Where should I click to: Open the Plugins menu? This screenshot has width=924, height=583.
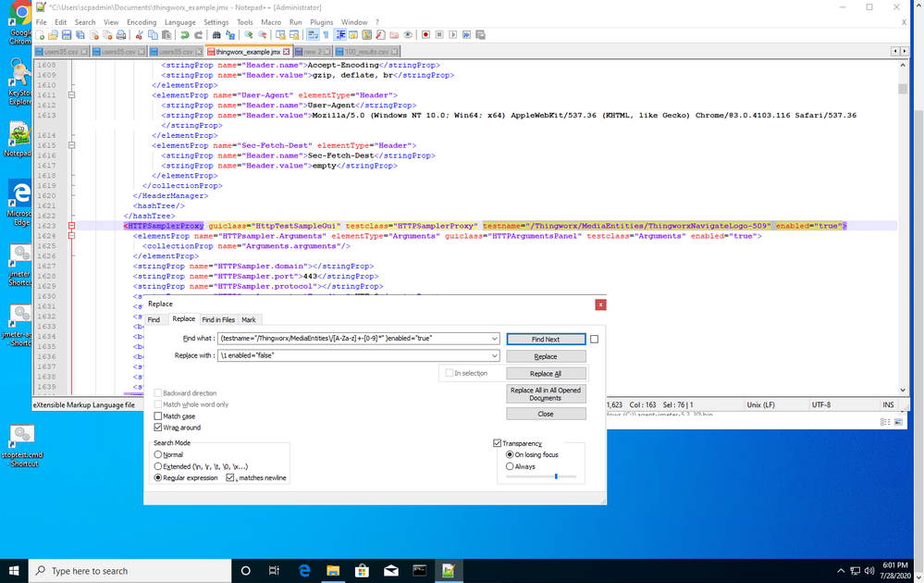point(322,22)
